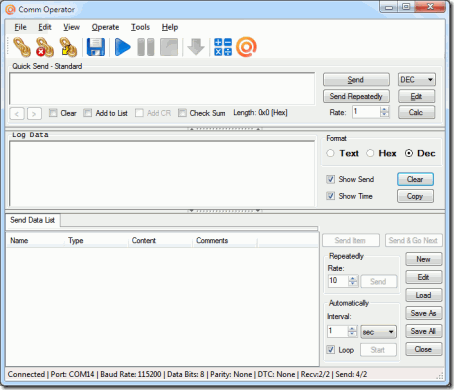The width and height of the screenshot is (454, 390).
Task: Enable the Add to List checkbox
Action: point(88,113)
